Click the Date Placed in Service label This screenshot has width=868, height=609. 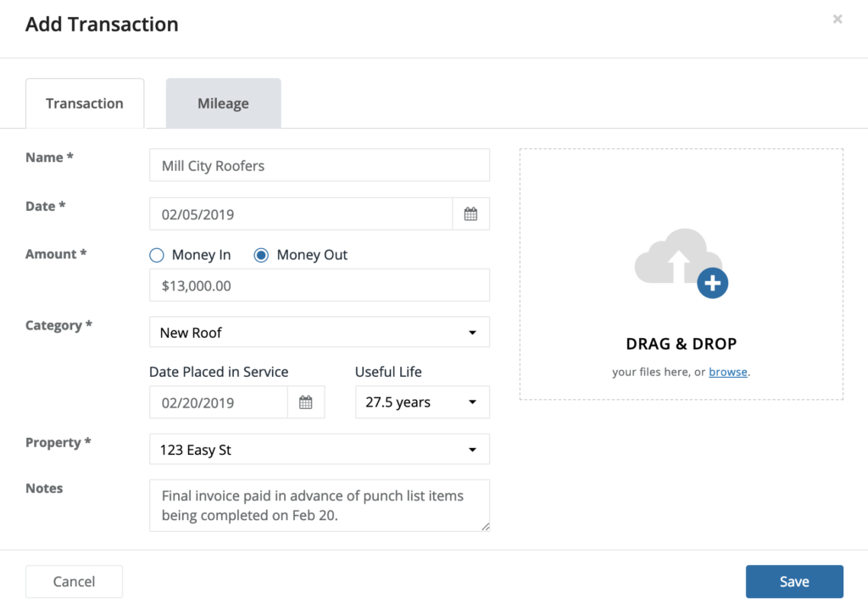tap(219, 372)
